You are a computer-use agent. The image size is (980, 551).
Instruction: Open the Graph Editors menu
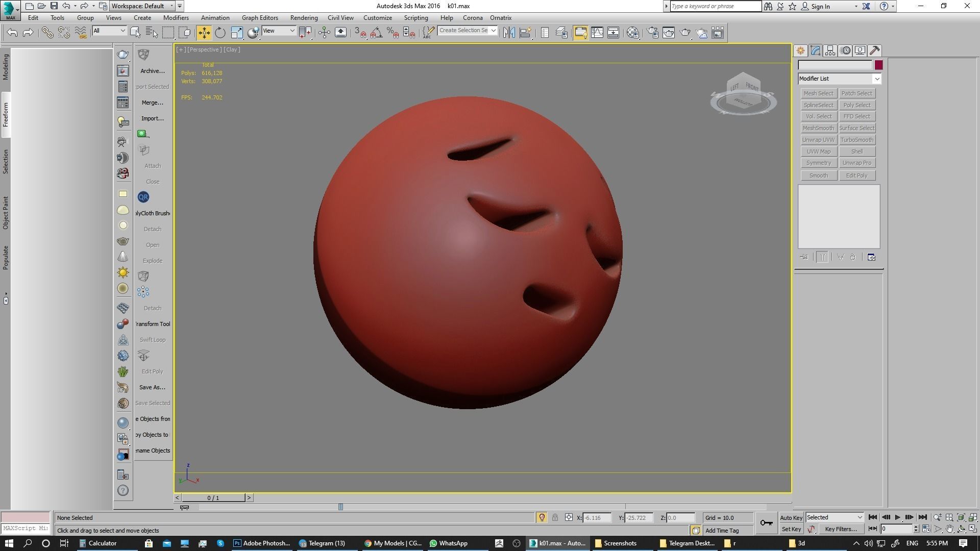pos(260,17)
